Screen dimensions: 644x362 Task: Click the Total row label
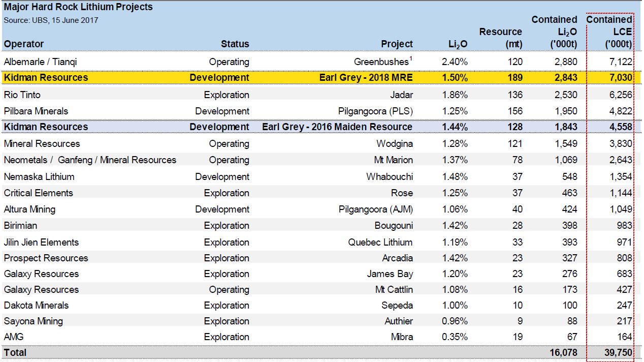click(15, 353)
